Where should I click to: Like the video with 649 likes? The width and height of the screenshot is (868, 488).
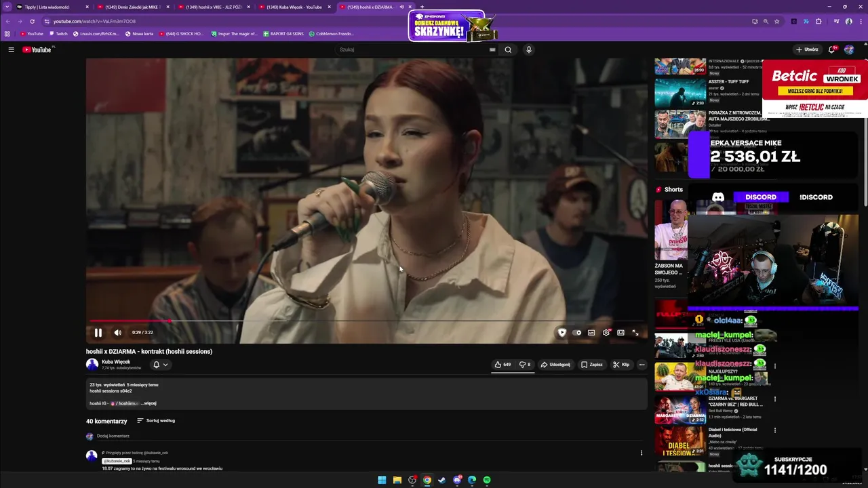pyautogui.click(x=502, y=365)
